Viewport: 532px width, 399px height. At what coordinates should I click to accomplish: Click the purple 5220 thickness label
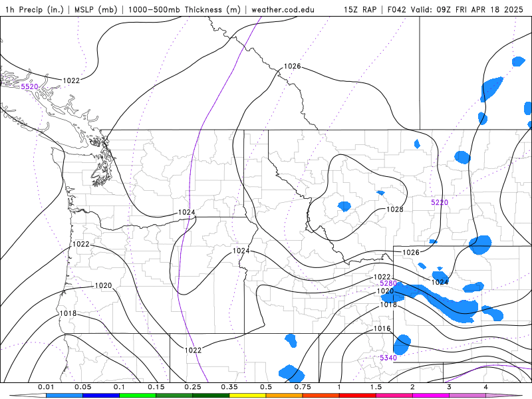pos(440,203)
